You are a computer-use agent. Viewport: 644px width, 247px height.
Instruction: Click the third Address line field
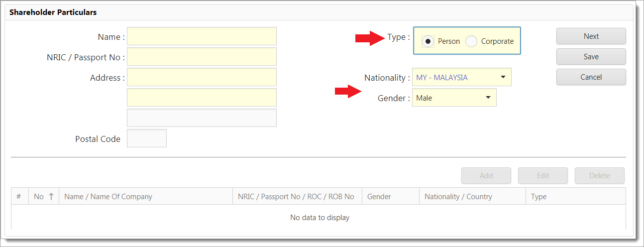[x=202, y=118]
